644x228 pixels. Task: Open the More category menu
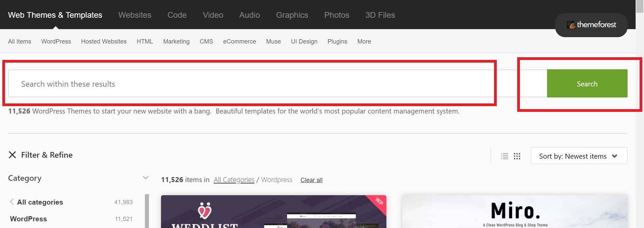coord(364,42)
